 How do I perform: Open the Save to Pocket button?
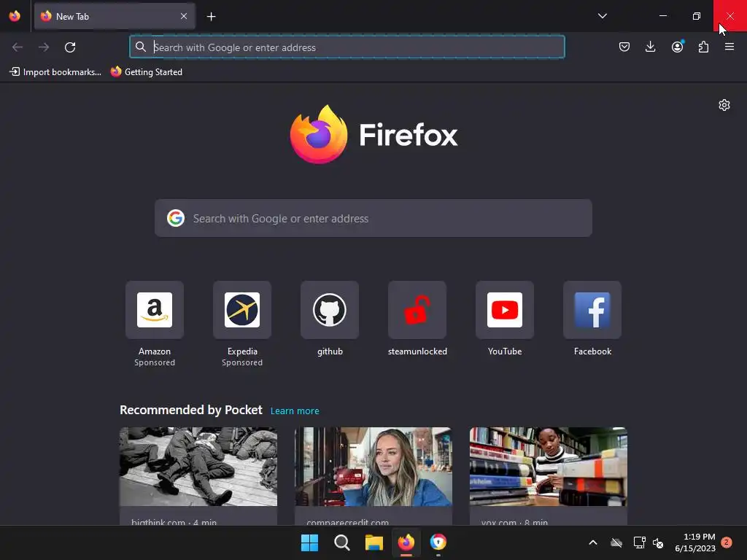pyautogui.click(x=624, y=47)
